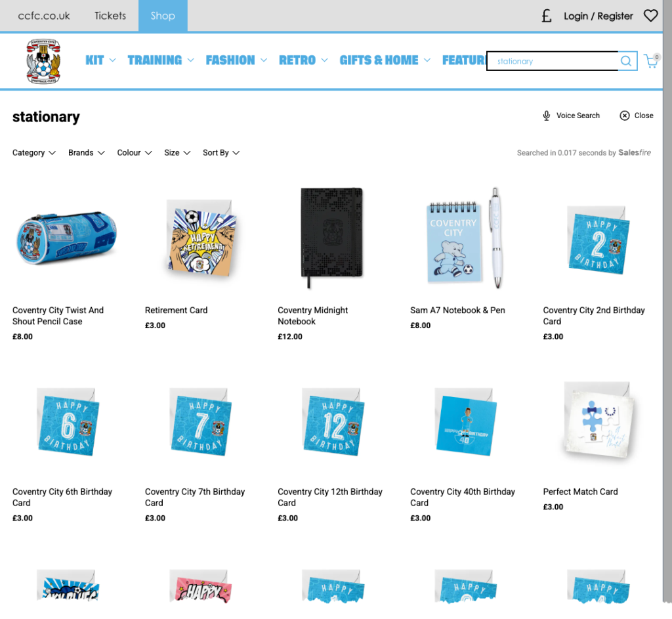Click the search magnifier icon
This screenshot has width=672, height=619.
(626, 61)
